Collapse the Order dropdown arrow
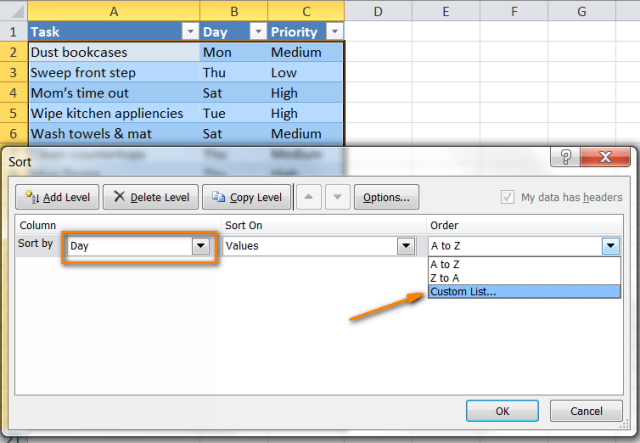Screen dimensions: 640x443 tap(609, 245)
